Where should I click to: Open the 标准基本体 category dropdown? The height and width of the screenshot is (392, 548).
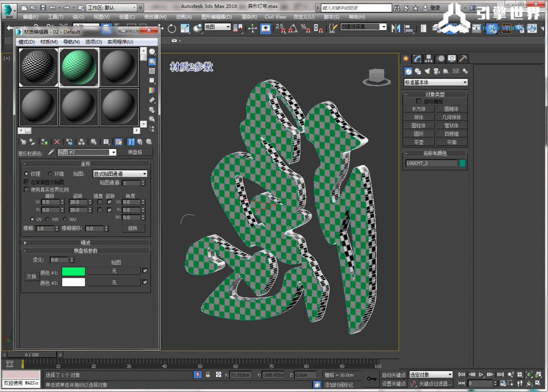[436, 83]
